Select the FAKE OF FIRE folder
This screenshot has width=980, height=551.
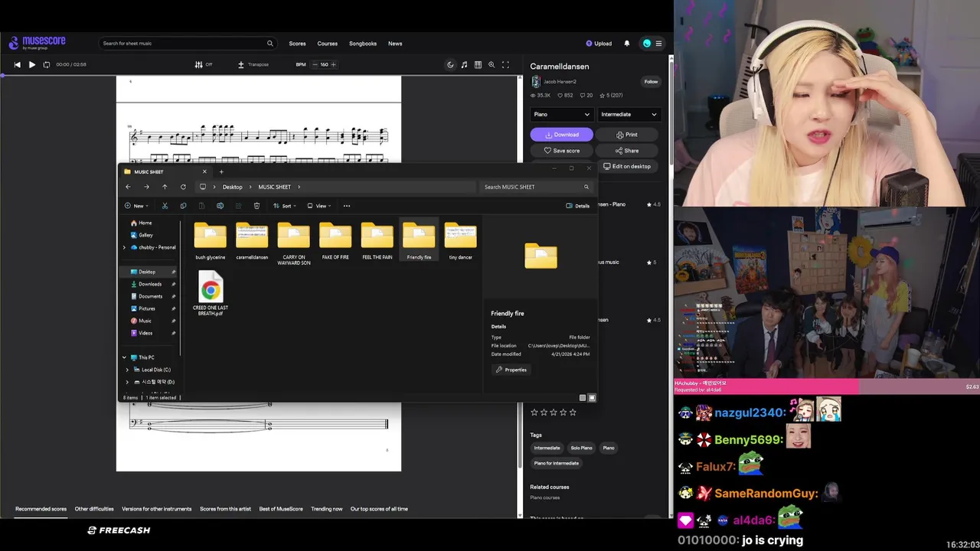335,241
